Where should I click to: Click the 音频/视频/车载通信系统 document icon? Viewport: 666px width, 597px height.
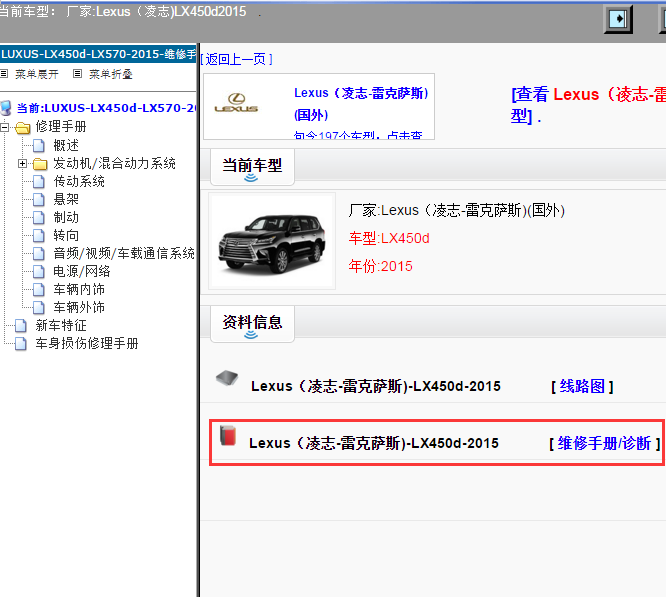click(x=39, y=253)
